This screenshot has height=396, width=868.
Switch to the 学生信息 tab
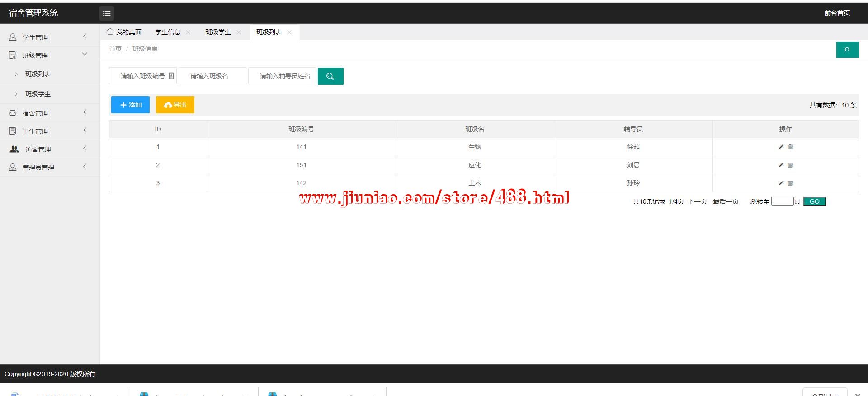[x=168, y=32]
